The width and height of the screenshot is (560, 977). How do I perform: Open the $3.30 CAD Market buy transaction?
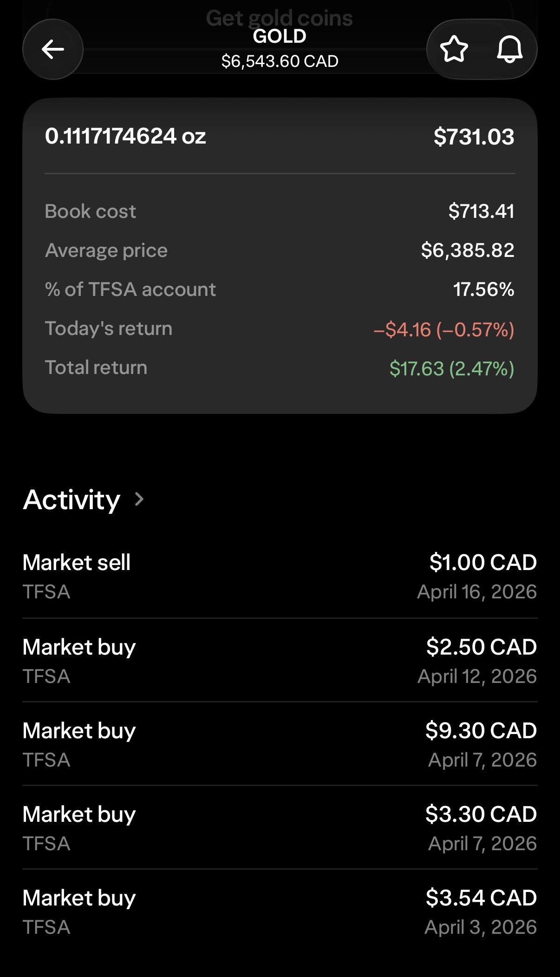[x=280, y=828]
